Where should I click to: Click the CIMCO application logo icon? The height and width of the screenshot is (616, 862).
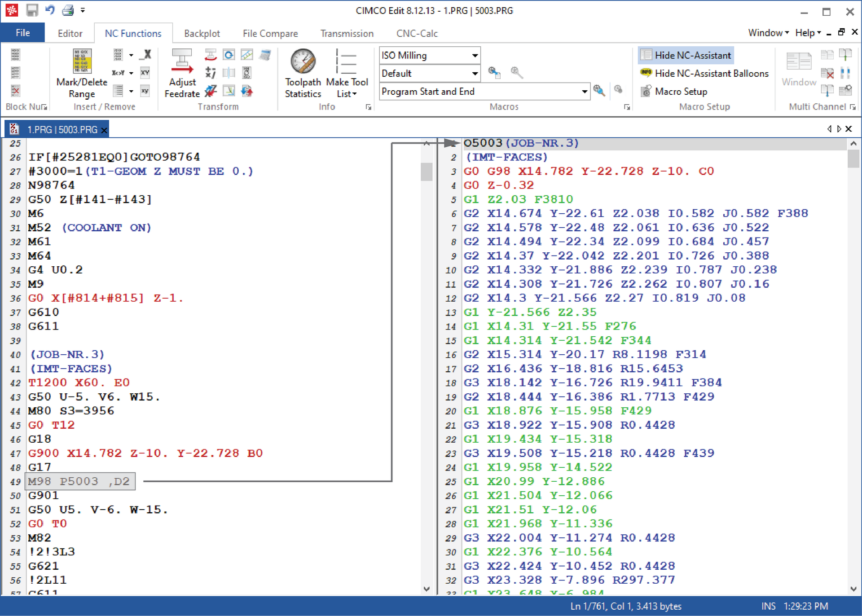point(12,10)
